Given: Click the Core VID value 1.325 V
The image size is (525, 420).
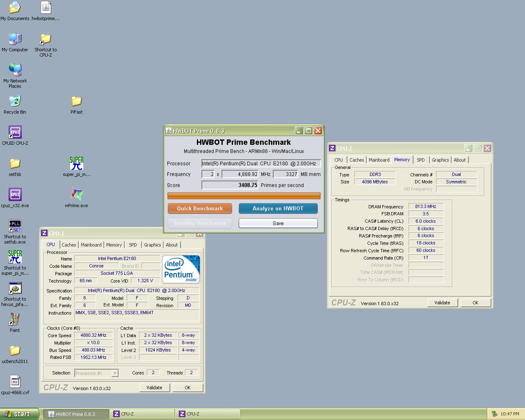Looking at the screenshot, I should [146, 281].
